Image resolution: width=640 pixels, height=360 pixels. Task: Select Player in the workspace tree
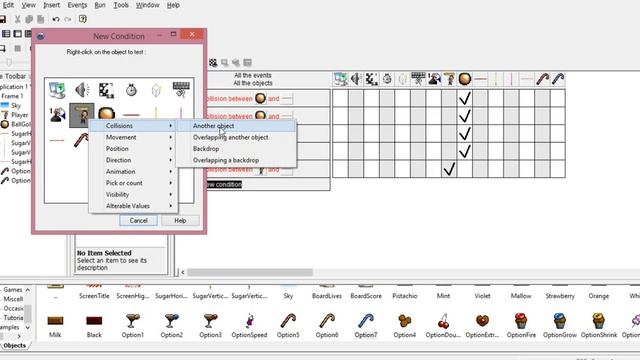[x=20, y=115]
